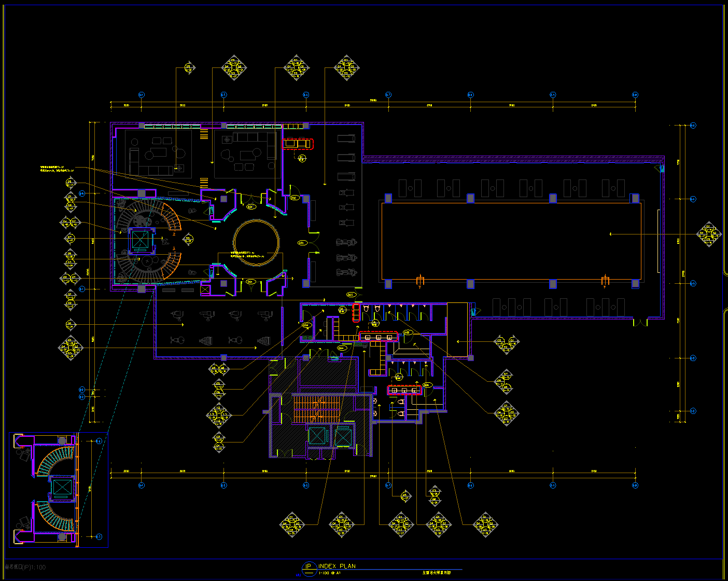The height and width of the screenshot is (581, 728).
Task: Select the large circular feature in central lobby
Action: 256,243
